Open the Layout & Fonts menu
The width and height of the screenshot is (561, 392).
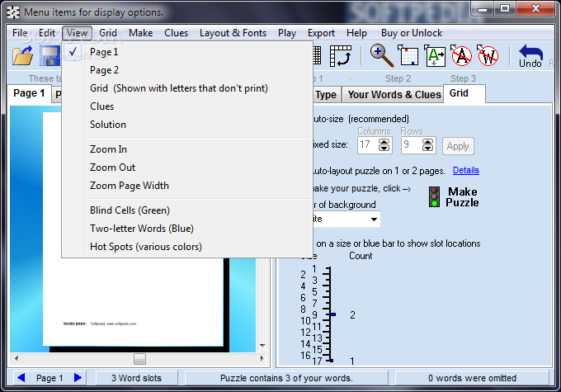(233, 33)
